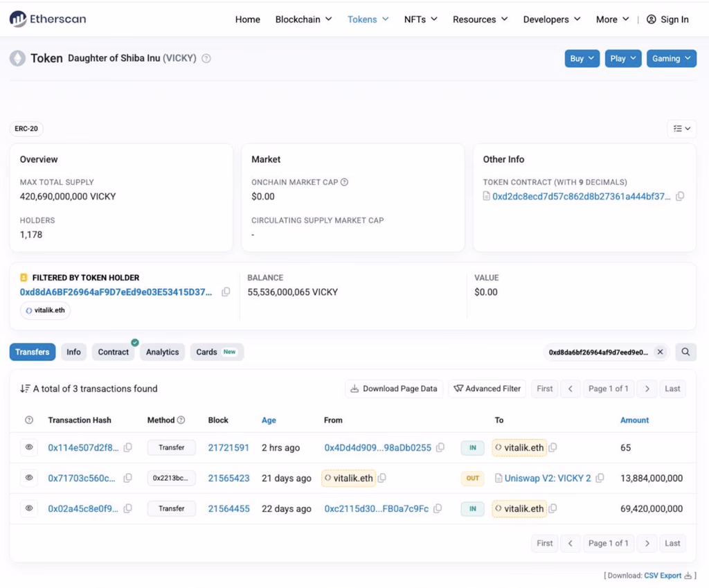Image resolution: width=709 pixels, height=588 pixels.
Task: Preview transaction 0x02a45c8e0f9 via eye icon
Action: pos(29,508)
